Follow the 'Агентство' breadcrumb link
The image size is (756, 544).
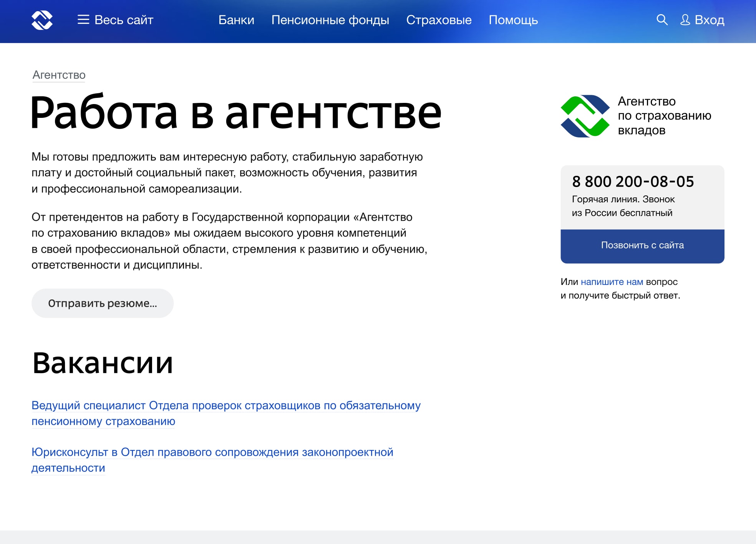(59, 75)
